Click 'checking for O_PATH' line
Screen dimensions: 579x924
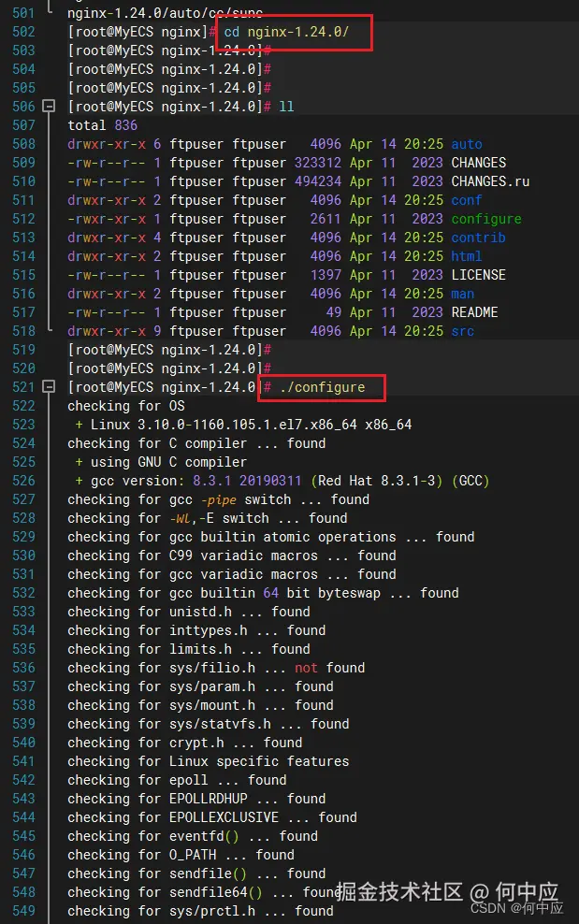click(x=181, y=855)
